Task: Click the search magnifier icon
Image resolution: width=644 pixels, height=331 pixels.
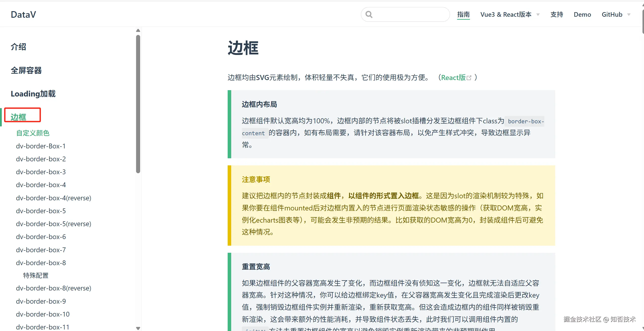Action: (369, 14)
